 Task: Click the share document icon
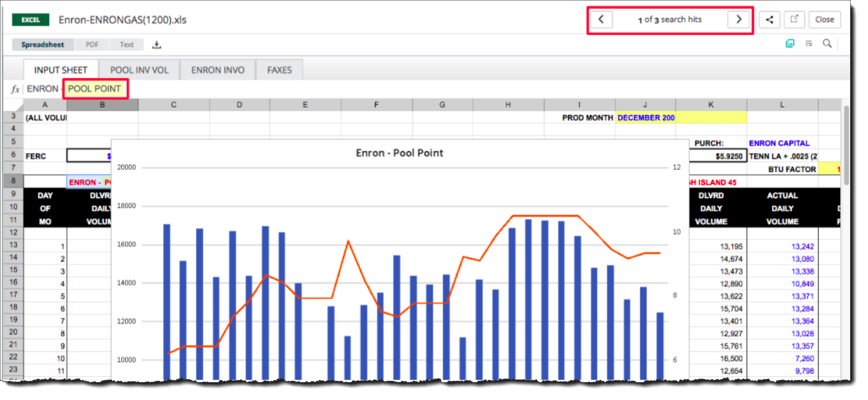click(x=770, y=20)
